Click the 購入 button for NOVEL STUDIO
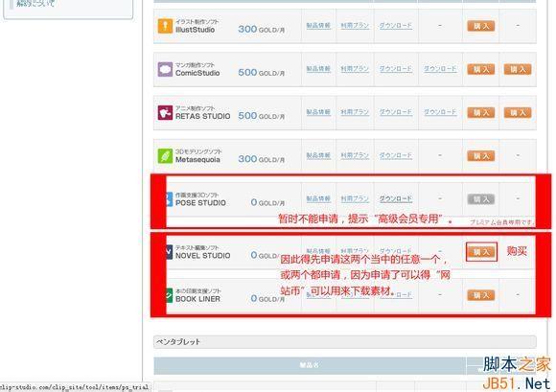This screenshot has height=392, width=556. click(481, 252)
